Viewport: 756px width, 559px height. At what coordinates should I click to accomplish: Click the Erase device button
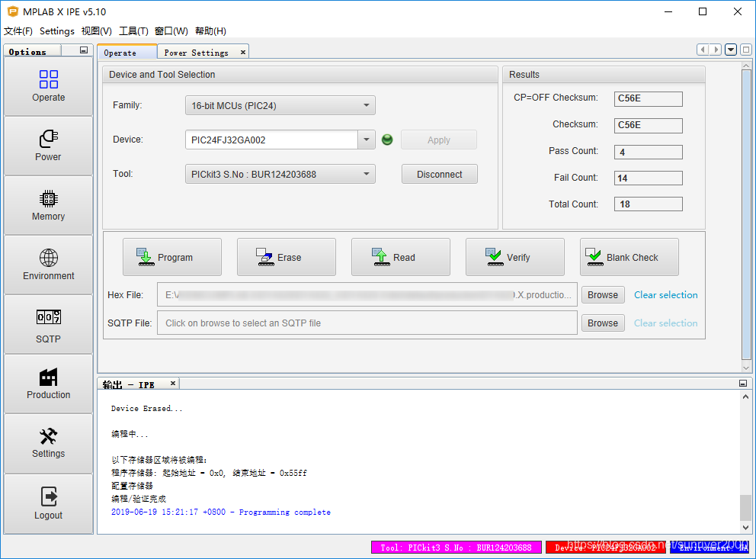[287, 257]
